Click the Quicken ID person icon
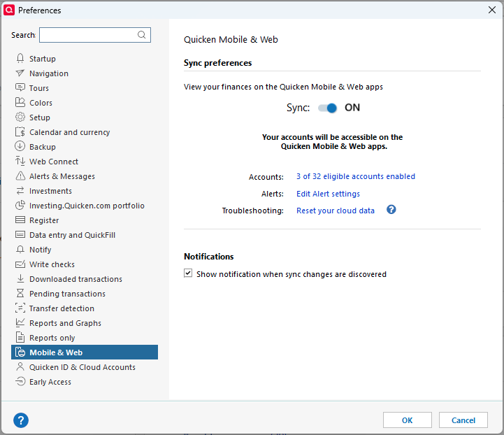Screen dimensions: 504x435 click(x=20, y=366)
